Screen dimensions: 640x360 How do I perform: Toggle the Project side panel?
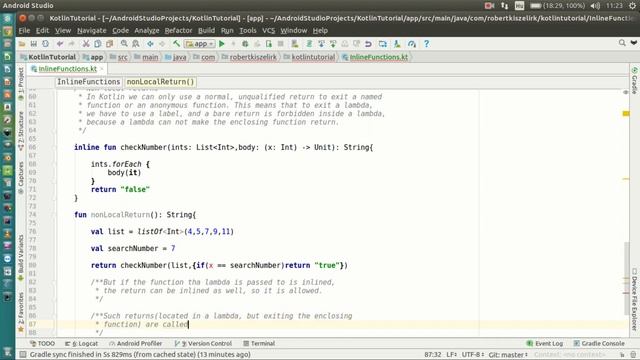click(21, 84)
